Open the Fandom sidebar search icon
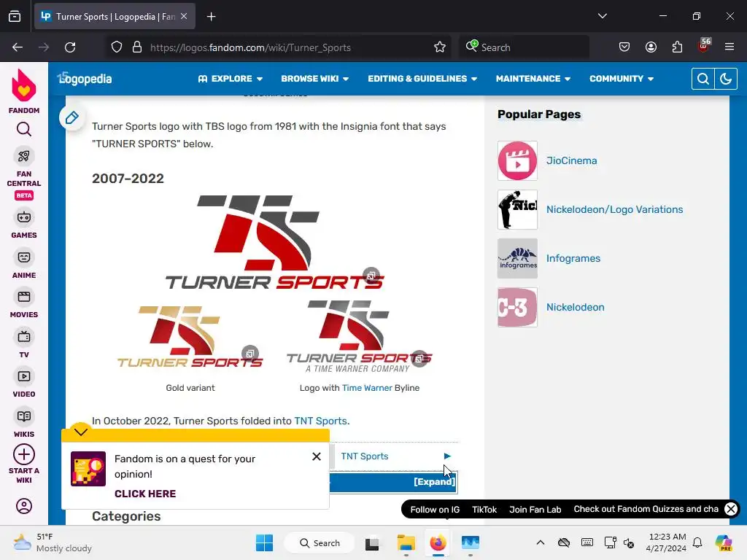Viewport: 747px width, 560px height. point(24,129)
